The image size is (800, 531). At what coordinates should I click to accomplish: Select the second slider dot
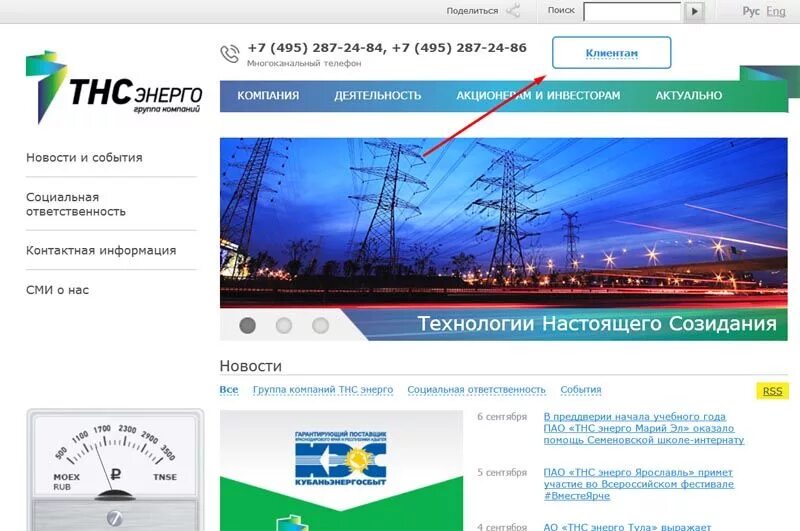click(284, 325)
